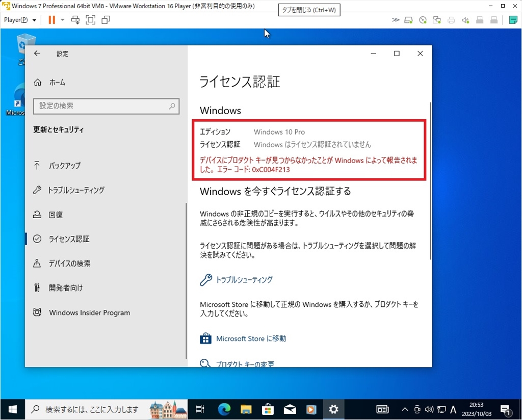Open the dropdown arrow next to pause button
Viewport: 522px width, 420px height.
pos(62,20)
